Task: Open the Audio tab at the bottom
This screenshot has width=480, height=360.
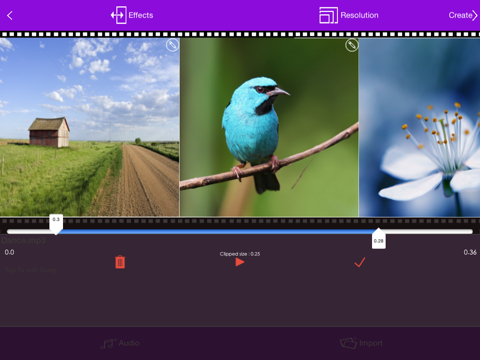Action: [x=120, y=343]
